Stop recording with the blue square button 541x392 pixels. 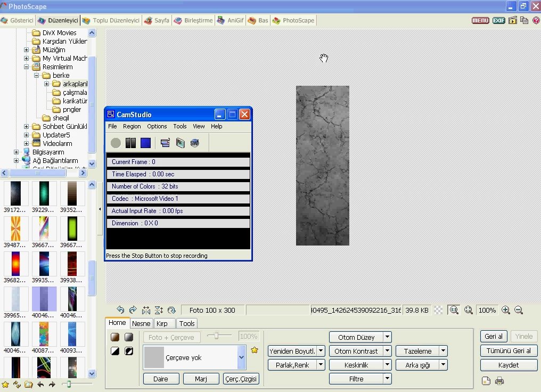click(x=145, y=143)
